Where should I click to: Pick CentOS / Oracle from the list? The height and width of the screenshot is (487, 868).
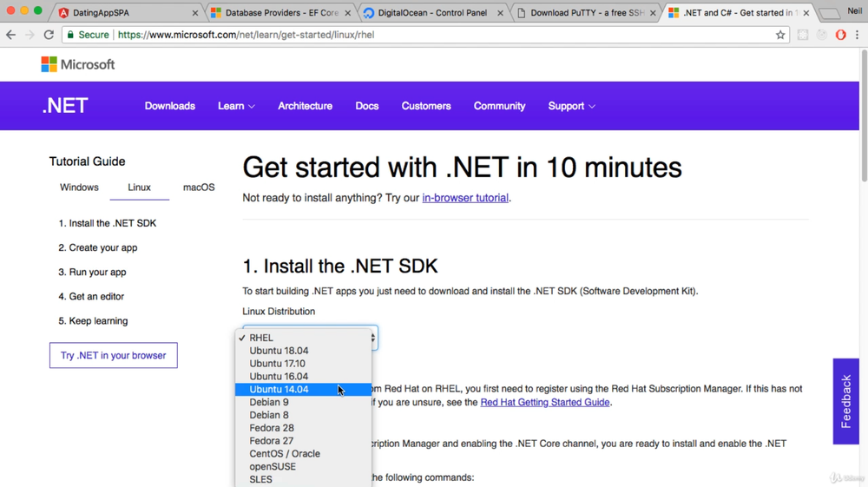(285, 454)
